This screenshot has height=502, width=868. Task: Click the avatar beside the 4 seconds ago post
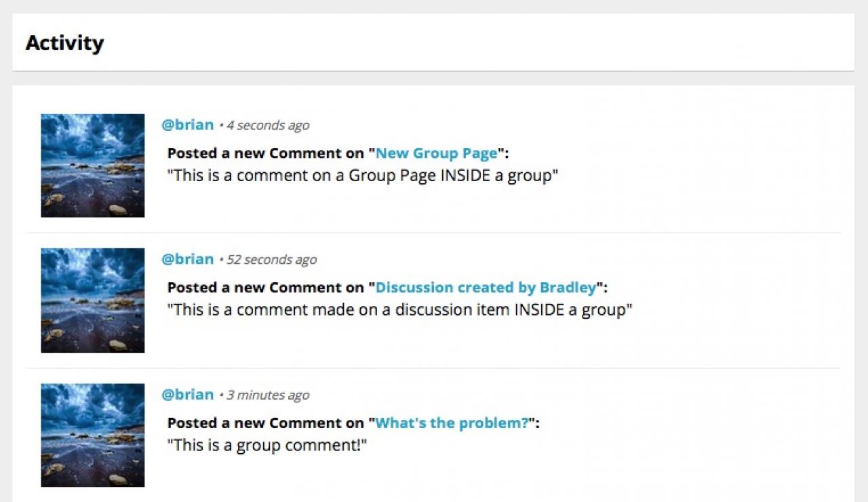coord(92,166)
